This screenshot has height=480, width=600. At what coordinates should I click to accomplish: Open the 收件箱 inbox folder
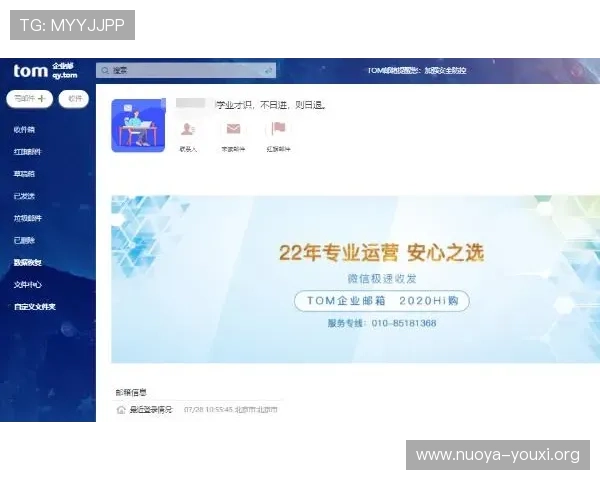[x=24, y=130]
